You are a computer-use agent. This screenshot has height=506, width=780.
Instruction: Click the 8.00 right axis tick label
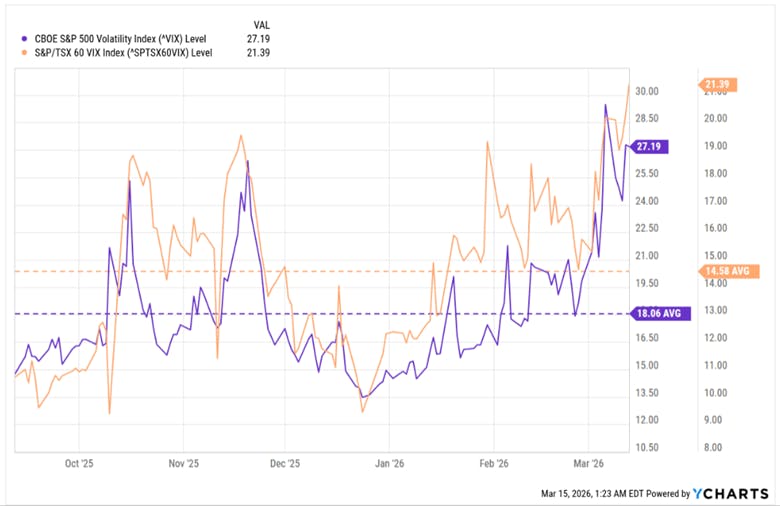coord(713,447)
